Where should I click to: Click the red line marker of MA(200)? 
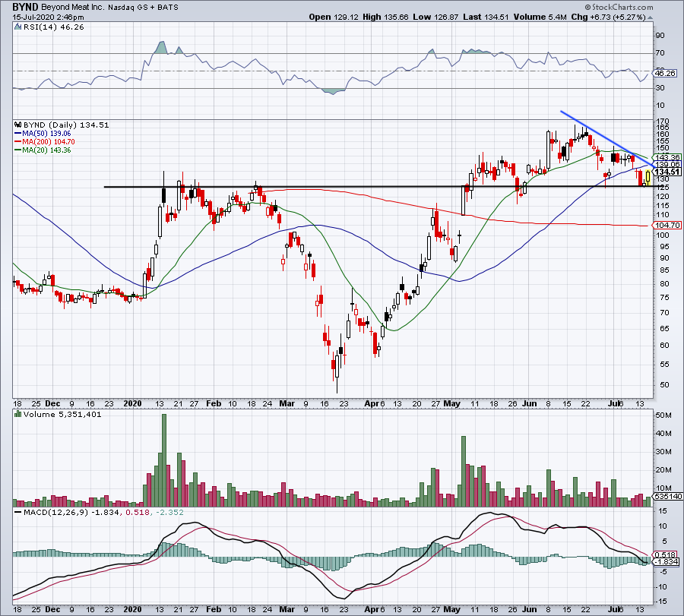click(18, 142)
